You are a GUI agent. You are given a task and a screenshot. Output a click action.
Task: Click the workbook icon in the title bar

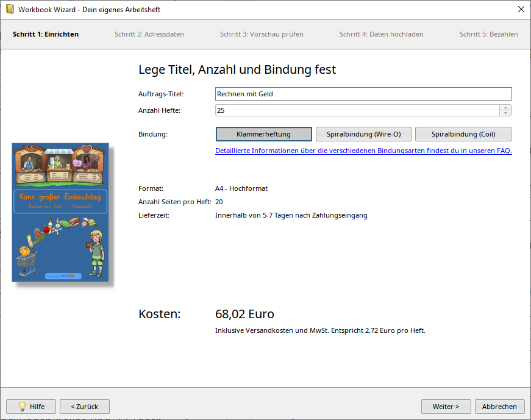[x=9, y=9]
